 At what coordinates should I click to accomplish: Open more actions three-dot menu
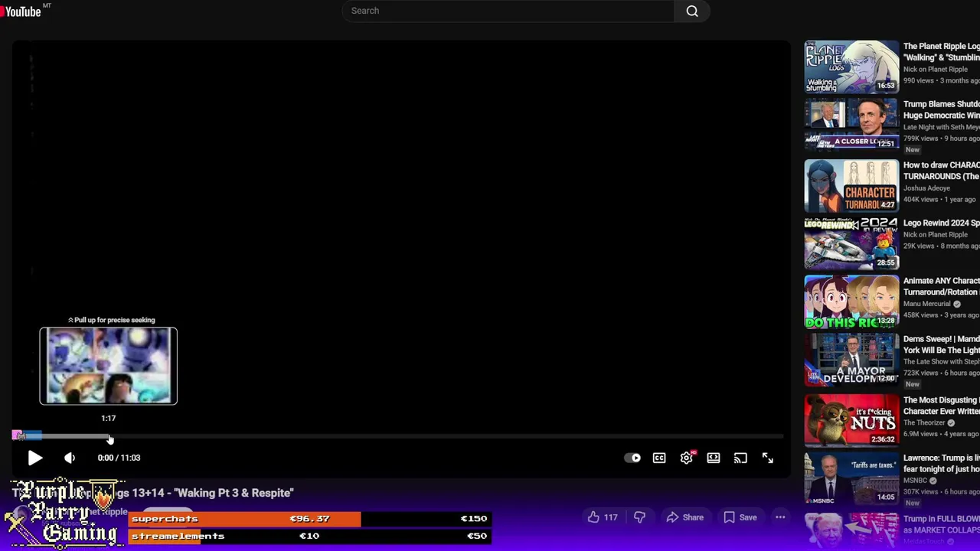pyautogui.click(x=780, y=517)
